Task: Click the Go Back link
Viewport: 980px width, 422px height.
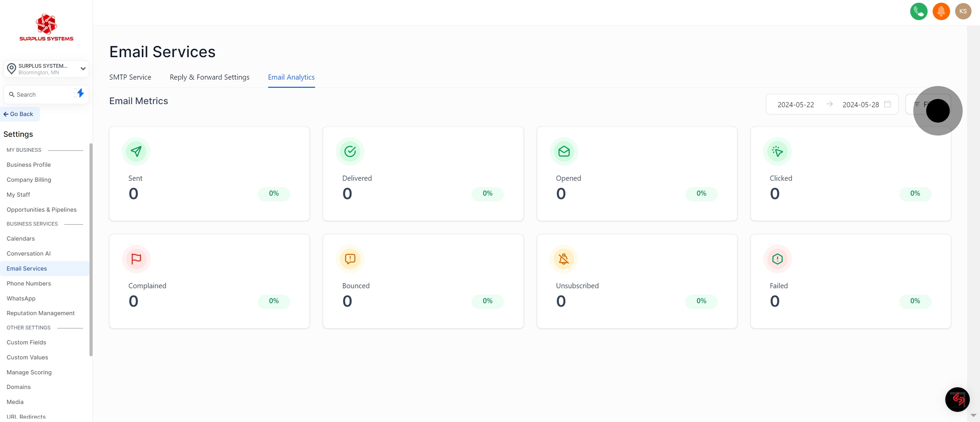Action: coord(19,114)
